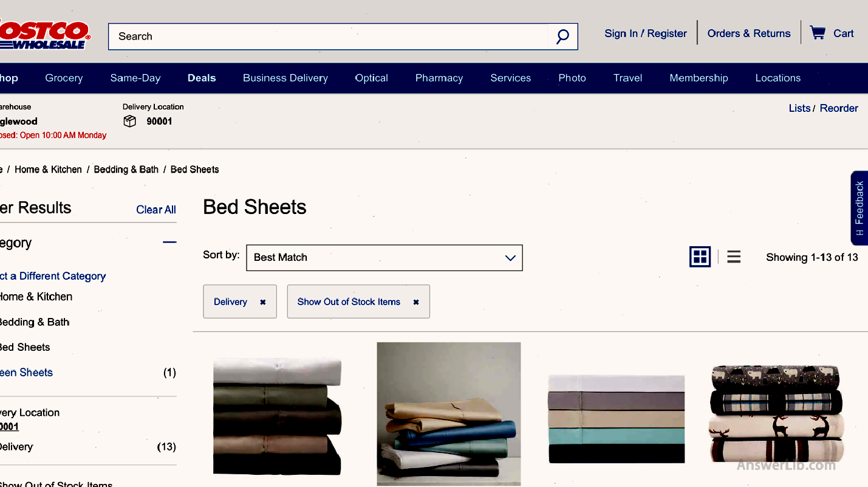The width and height of the screenshot is (868, 487).
Task: Select Home & Kitchen in category sidebar
Action: [x=36, y=297]
